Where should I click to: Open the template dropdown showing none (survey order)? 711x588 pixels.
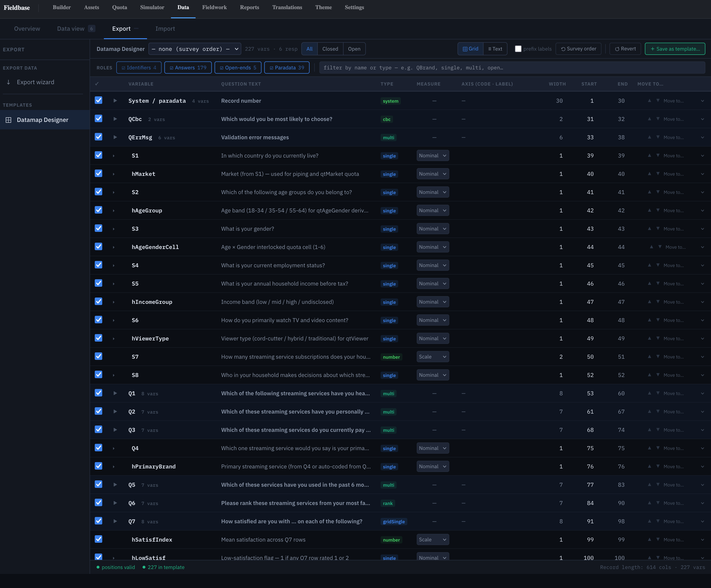coord(195,49)
